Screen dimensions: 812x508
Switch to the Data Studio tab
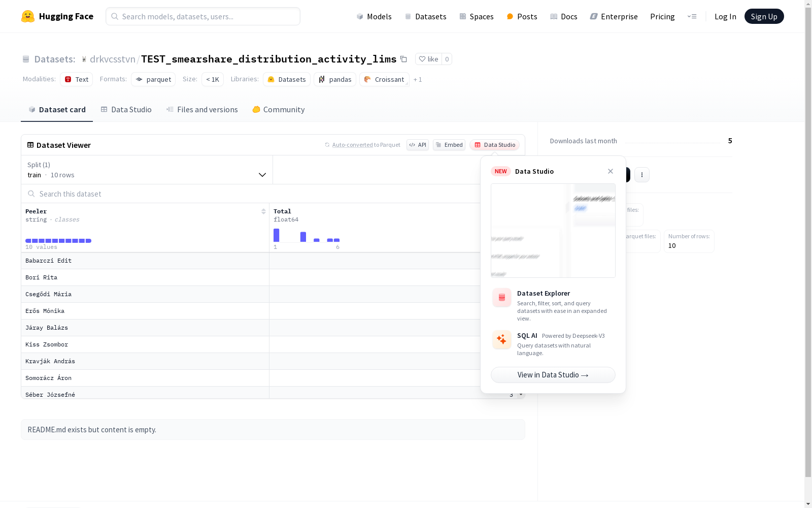[x=126, y=110]
